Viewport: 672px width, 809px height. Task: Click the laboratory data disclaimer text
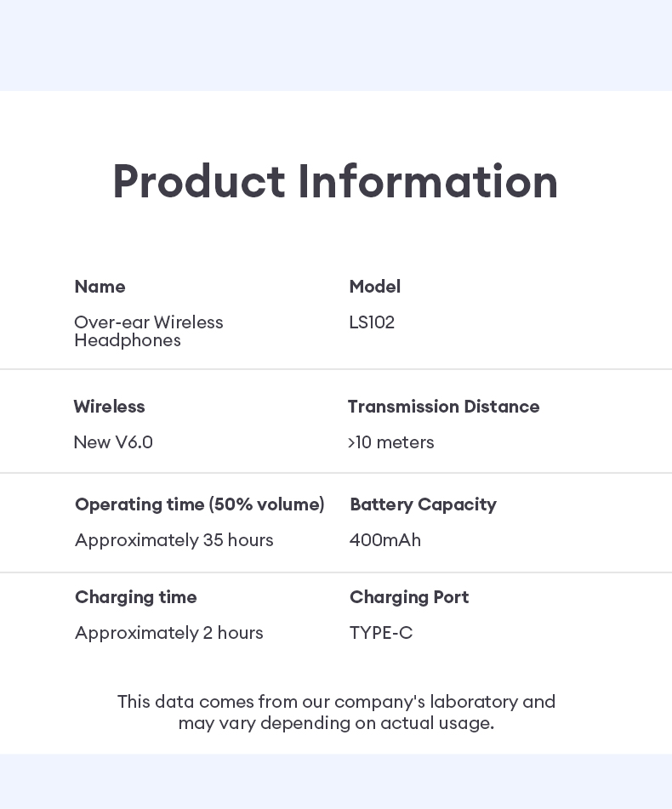click(336, 712)
